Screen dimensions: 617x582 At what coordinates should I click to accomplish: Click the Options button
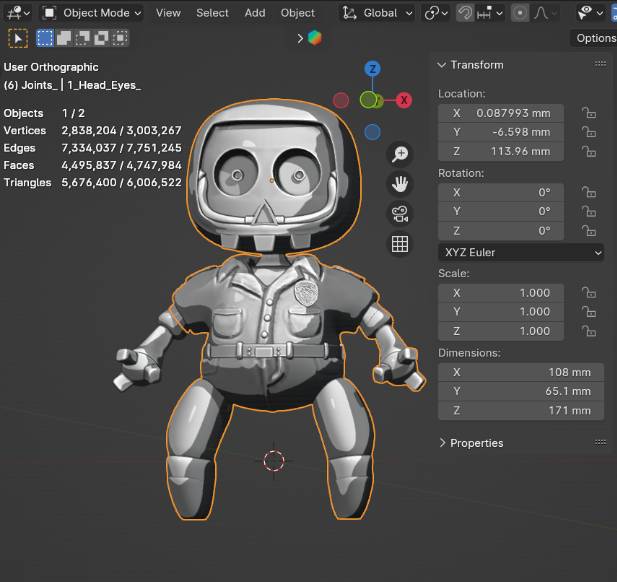click(x=594, y=38)
